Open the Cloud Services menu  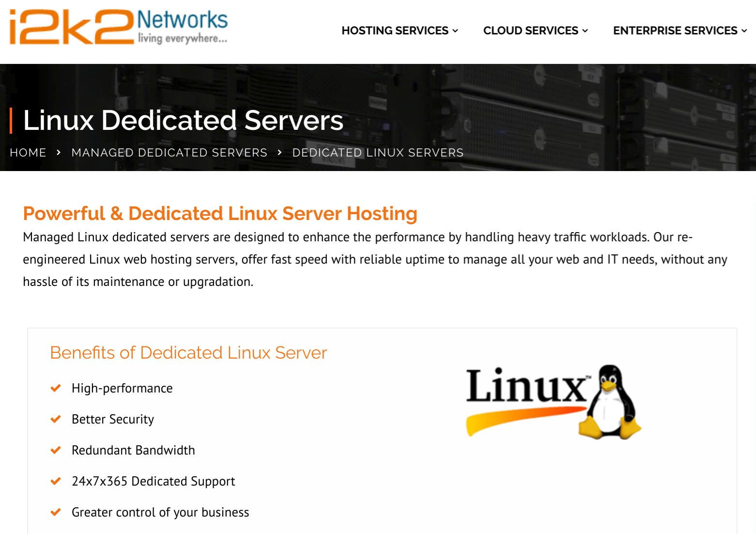click(x=536, y=31)
